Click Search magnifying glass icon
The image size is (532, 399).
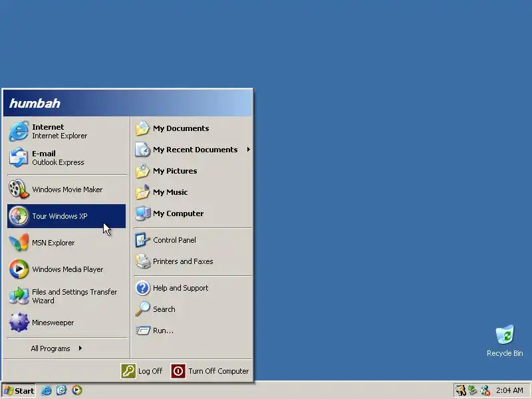point(142,309)
